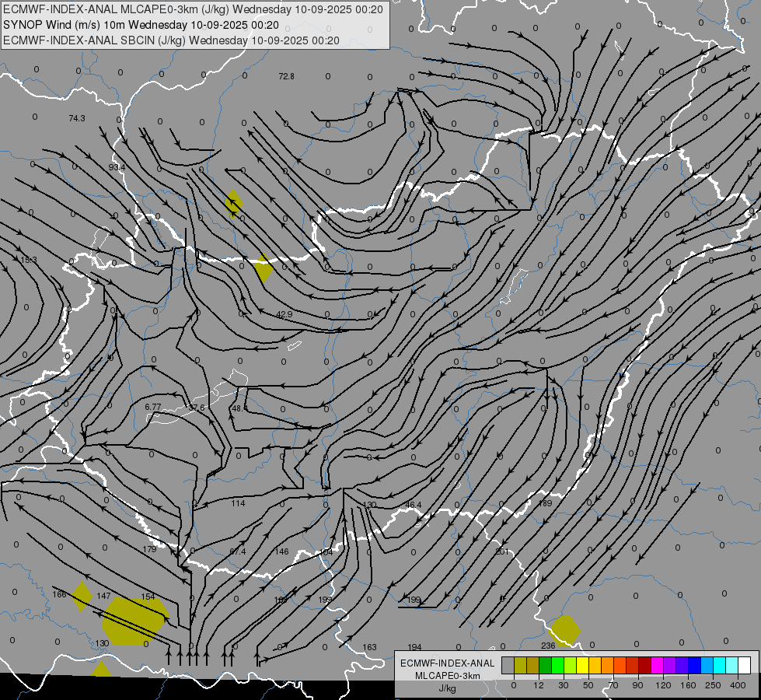This screenshot has height=700, width=761.
Task: Click the map value 154
Action: 148,597
